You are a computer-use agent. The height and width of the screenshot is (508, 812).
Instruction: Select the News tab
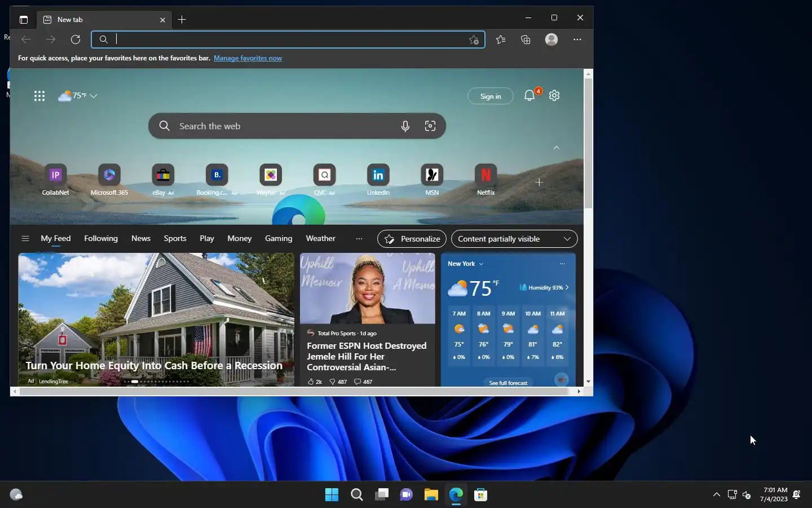[x=141, y=239]
